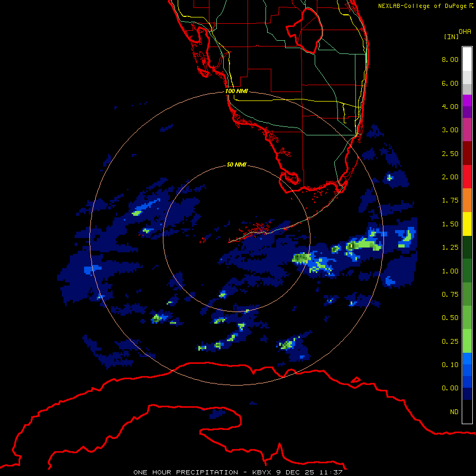Image resolution: width=476 pixels, height=476 pixels.
Task: Click the 100 NMI range ring label
Action: (x=236, y=91)
